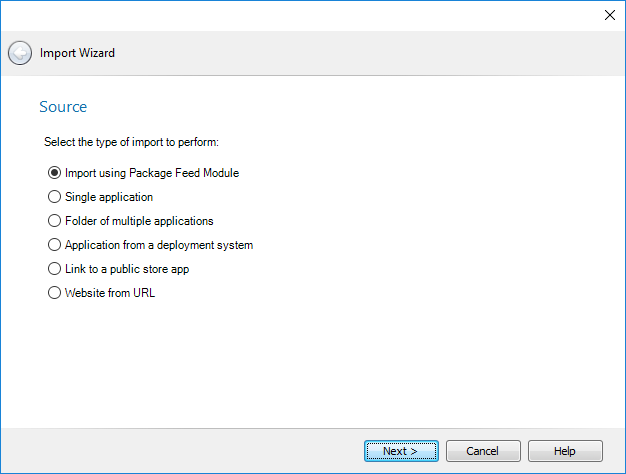Screen dimensions: 626x474
Task: Click the 'Link to a public store app' text
Action: coord(127,269)
